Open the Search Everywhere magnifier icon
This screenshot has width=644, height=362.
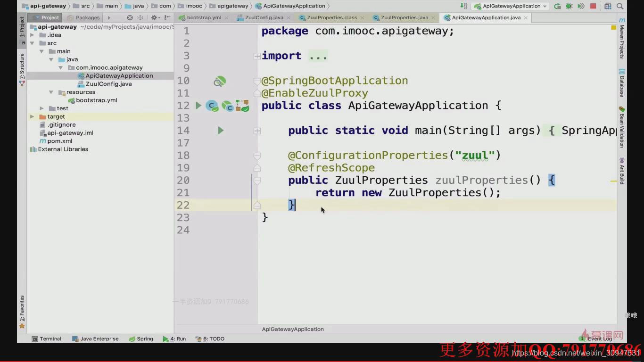tap(619, 6)
